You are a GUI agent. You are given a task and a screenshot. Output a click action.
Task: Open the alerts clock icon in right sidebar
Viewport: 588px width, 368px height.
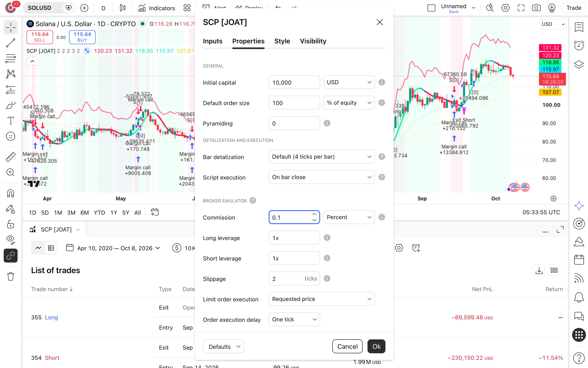pos(579,46)
